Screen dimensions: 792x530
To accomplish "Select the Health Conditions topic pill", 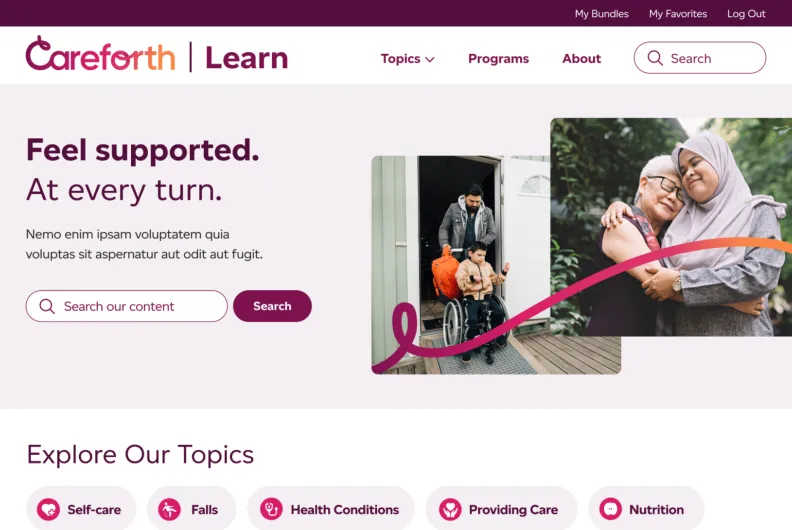I will pyautogui.click(x=331, y=509).
